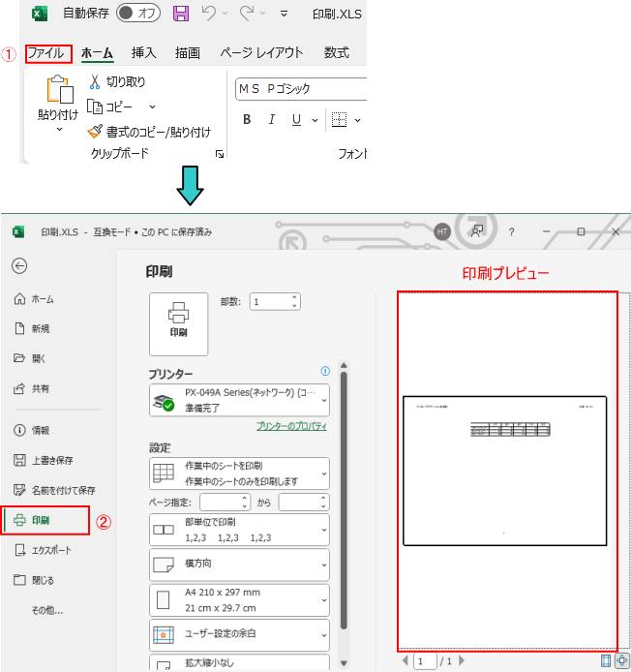The height and width of the screenshot is (672, 631).
Task: Toggle Underline formatting
Action: coord(296,119)
